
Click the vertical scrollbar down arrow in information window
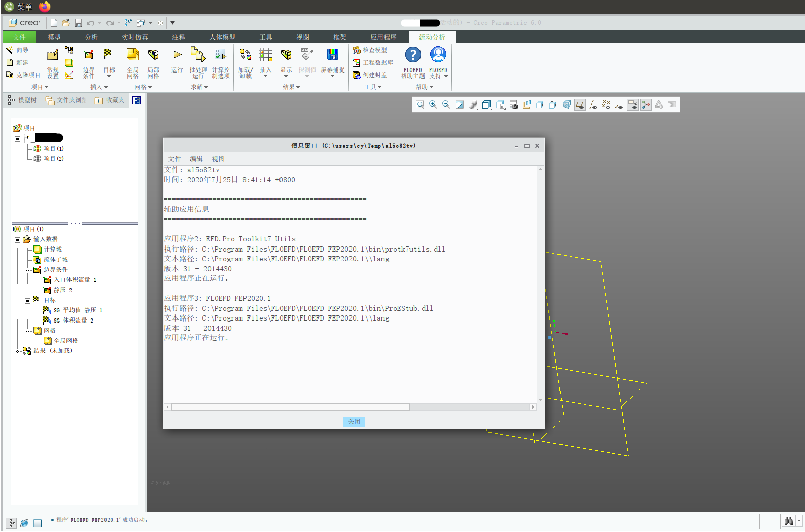540,400
